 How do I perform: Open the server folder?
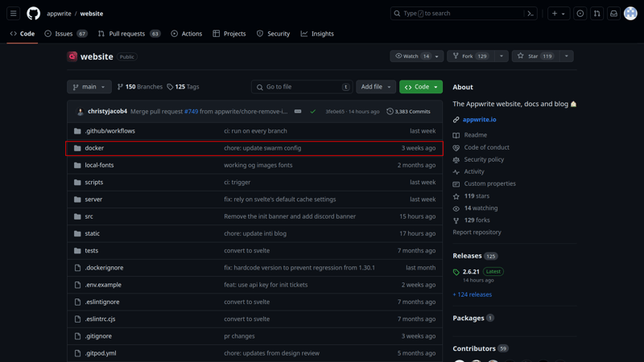[x=93, y=199]
